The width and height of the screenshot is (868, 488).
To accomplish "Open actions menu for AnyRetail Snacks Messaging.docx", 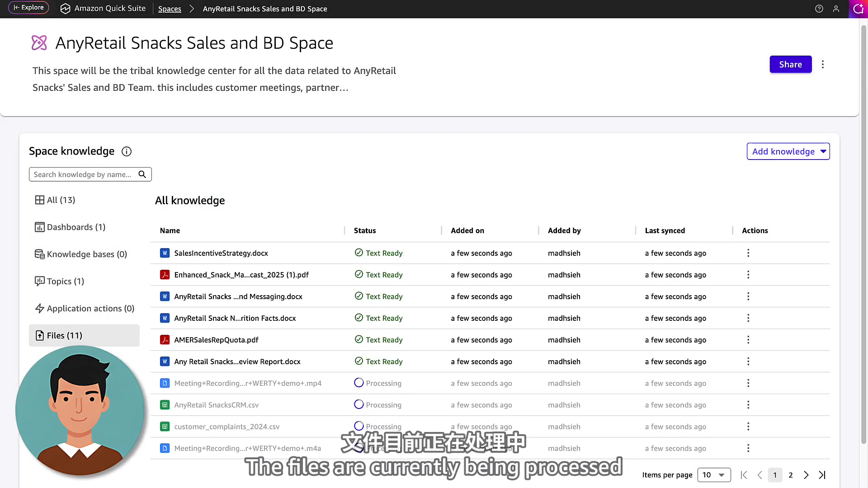I will (748, 296).
